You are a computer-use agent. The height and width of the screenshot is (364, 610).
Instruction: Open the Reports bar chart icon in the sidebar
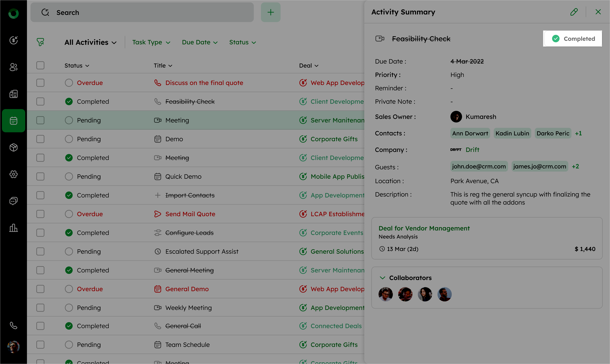point(14,228)
